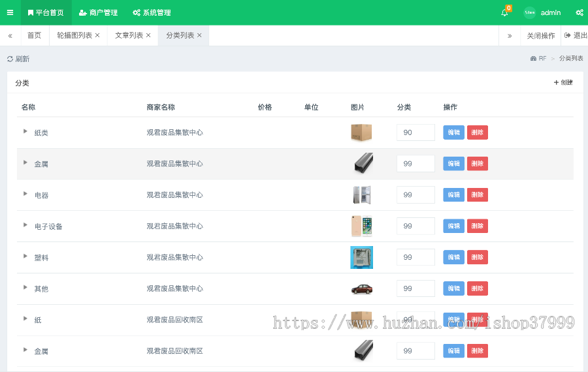Screen dimensions: 588x372
Task: Open 商户管理 in the top menu
Action: coord(98,13)
